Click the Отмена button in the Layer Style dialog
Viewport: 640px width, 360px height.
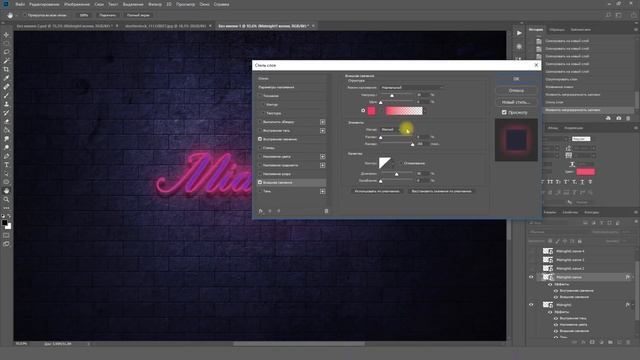pyautogui.click(x=516, y=90)
